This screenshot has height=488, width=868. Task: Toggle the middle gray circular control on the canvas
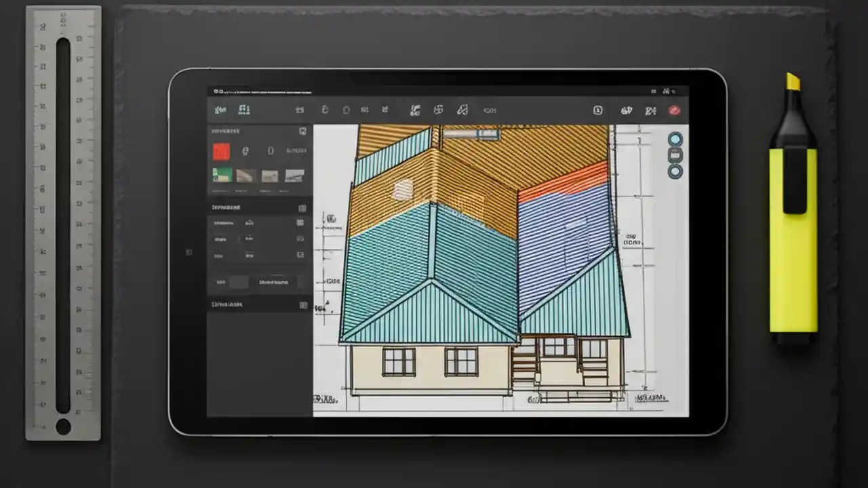click(675, 155)
